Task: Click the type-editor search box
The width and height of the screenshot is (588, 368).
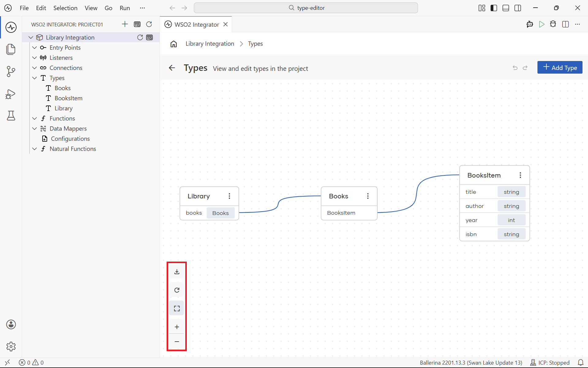Action: pos(306,8)
